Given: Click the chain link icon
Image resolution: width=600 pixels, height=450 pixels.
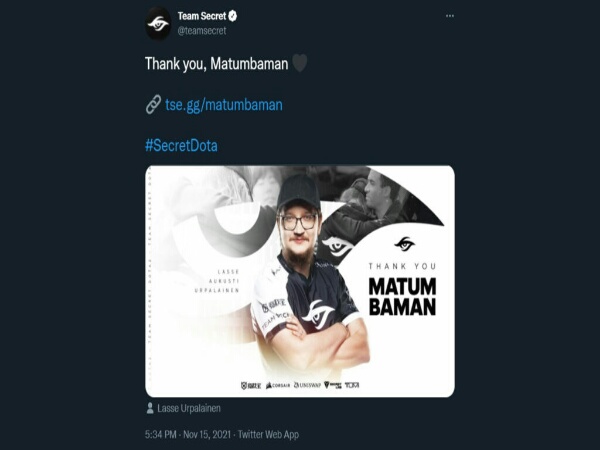Looking at the screenshot, I should tap(153, 104).
